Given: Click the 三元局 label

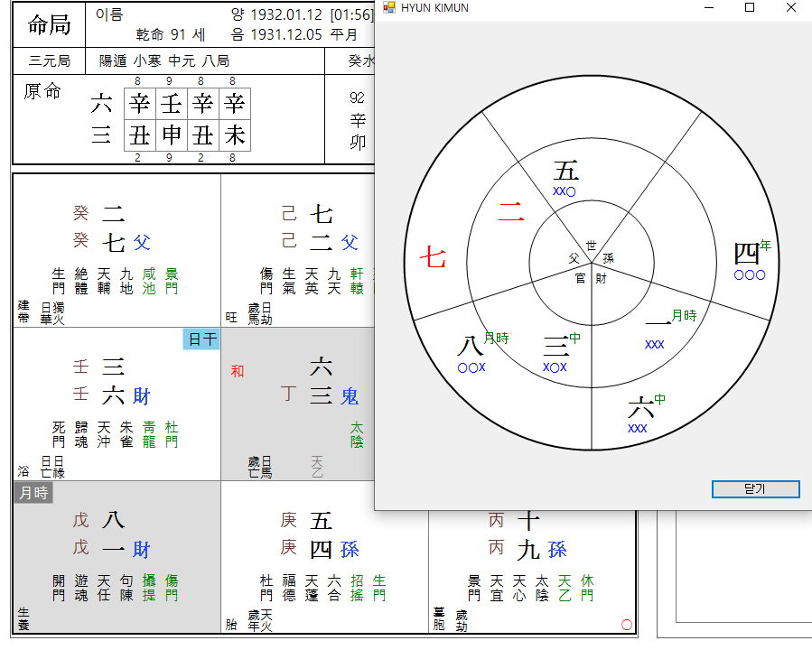Looking at the screenshot, I should tap(49, 60).
